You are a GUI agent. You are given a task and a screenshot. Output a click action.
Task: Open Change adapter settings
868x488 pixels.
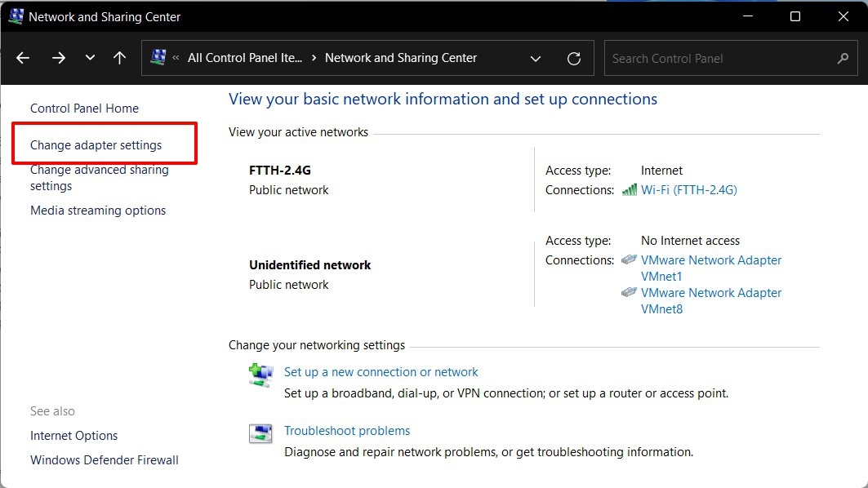coord(96,145)
